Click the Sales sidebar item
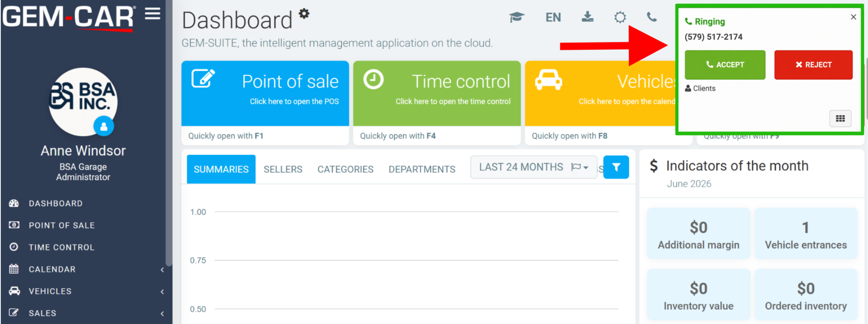868x324 pixels. [42, 313]
